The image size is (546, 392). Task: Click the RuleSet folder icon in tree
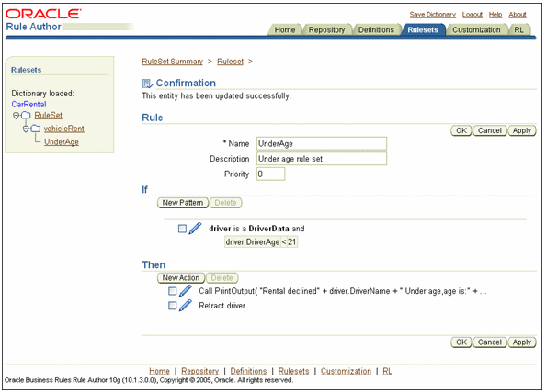pos(26,115)
